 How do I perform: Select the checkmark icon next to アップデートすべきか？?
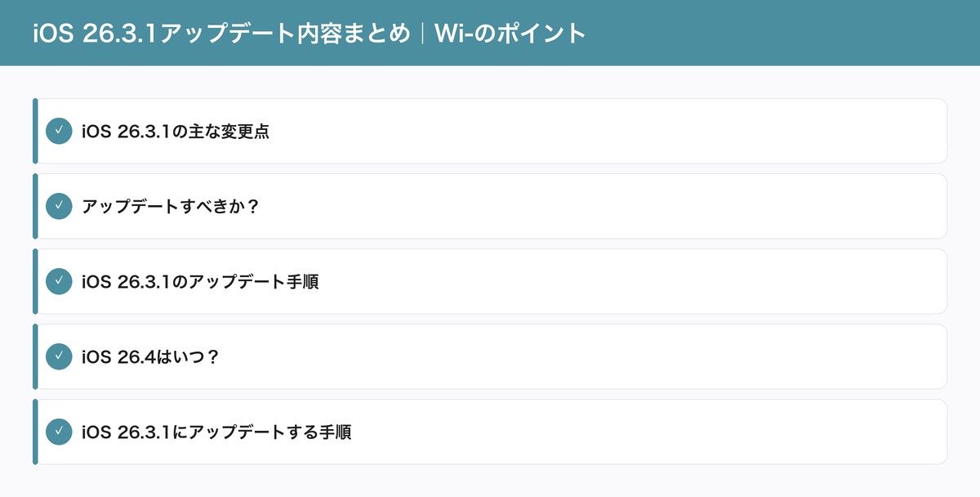point(59,206)
